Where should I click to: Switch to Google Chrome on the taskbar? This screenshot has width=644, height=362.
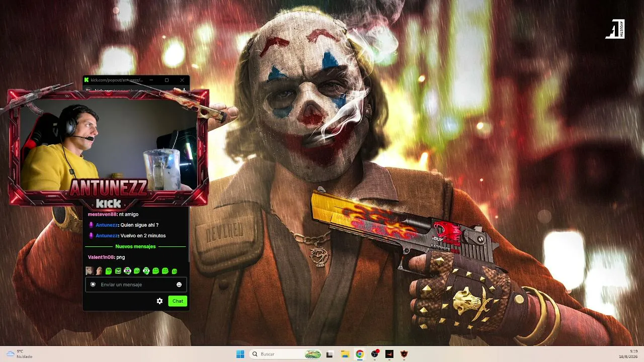(359, 354)
